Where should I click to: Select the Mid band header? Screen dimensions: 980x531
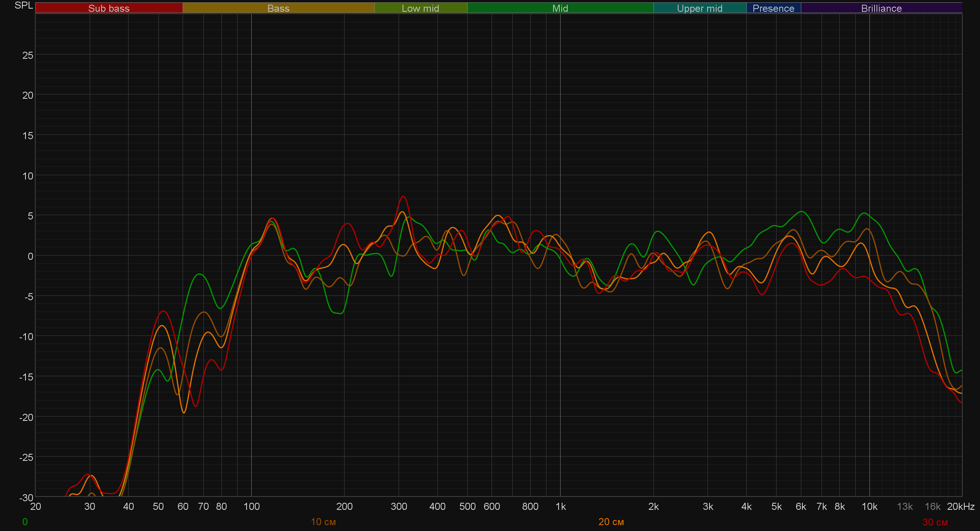click(560, 8)
